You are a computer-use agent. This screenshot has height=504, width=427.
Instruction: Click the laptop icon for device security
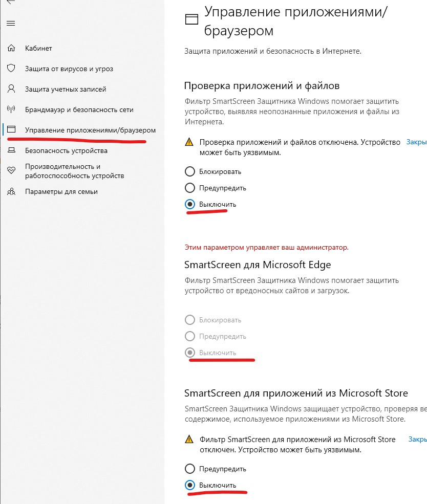point(11,150)
